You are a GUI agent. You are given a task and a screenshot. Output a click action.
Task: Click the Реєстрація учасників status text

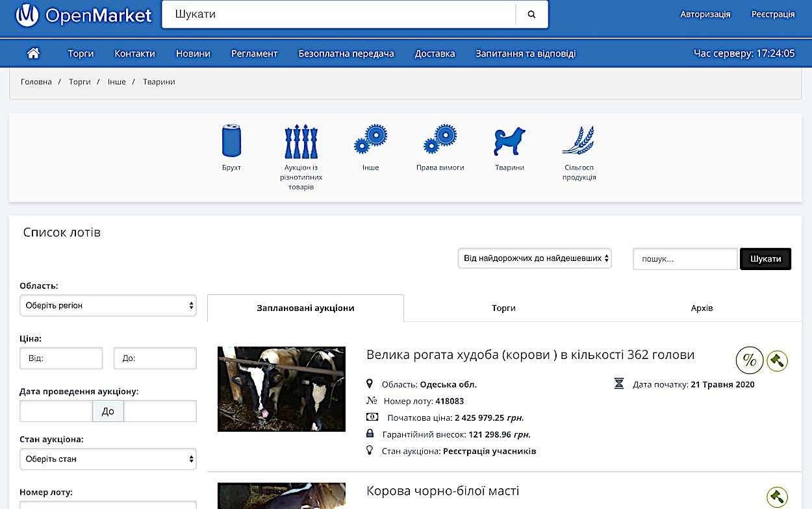(490, 451)
